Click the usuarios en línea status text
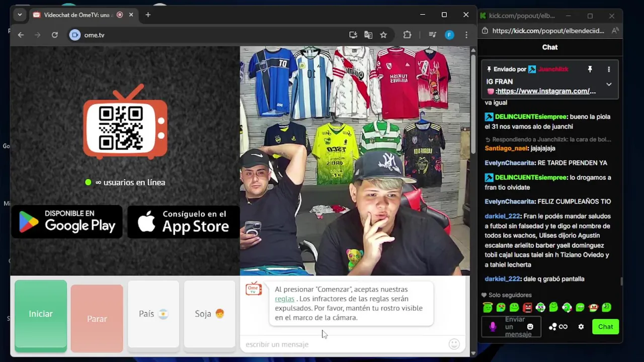The height and width of the screenshot is (362, 644). point(125,183)
